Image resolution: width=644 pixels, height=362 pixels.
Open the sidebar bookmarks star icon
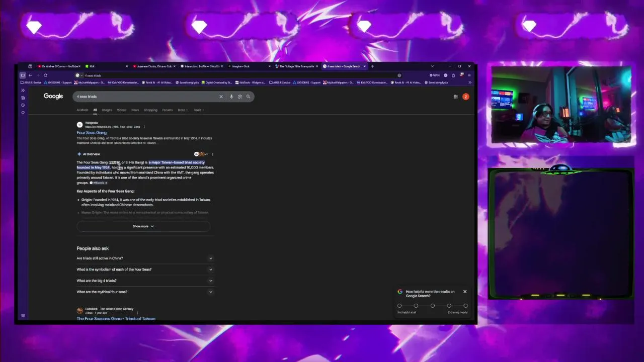(23, 113)
